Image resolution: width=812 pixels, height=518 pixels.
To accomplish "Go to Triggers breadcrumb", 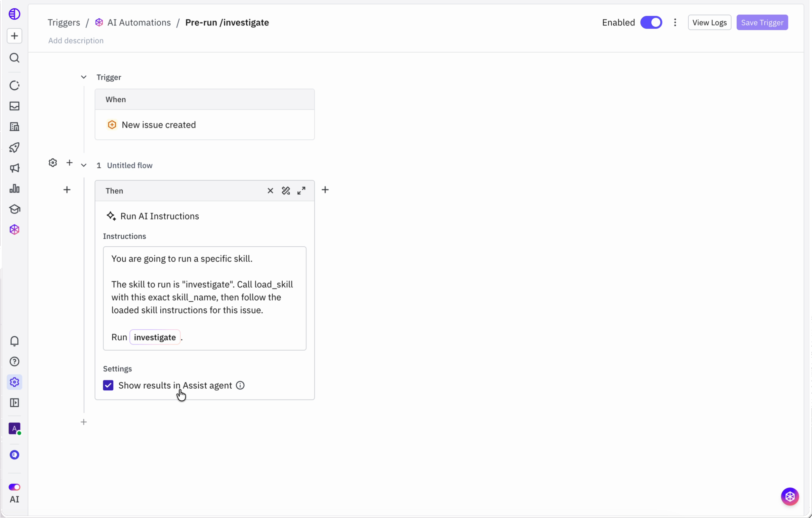I will (x=64, y=23).
